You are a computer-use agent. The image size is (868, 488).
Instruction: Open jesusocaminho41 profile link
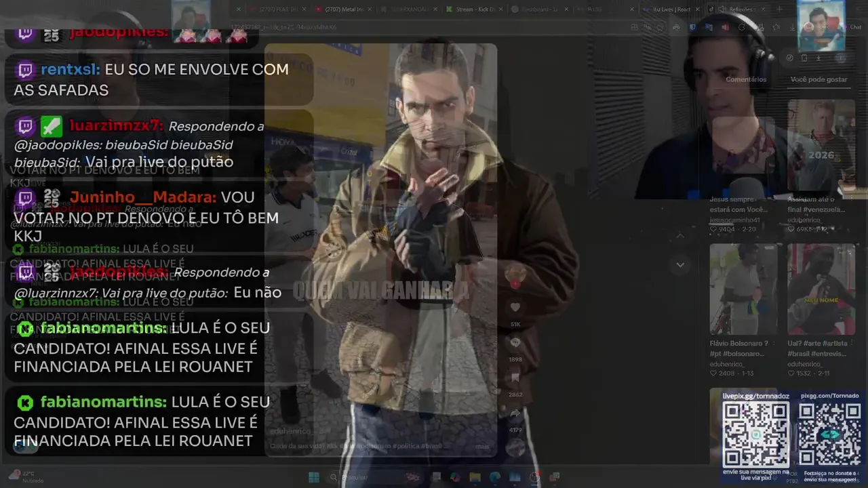(735, 220)
